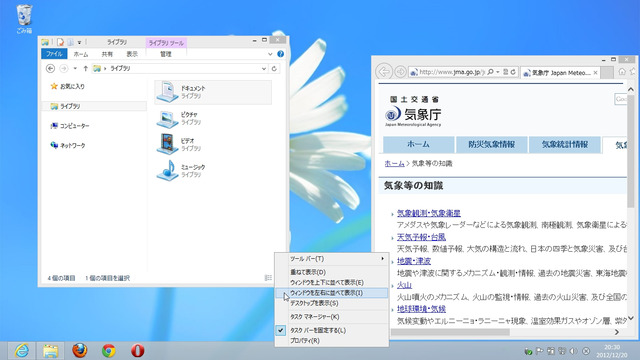Open 地球環境・気候 link
This screenshot has width=640, height=360.
pos(421,309)
